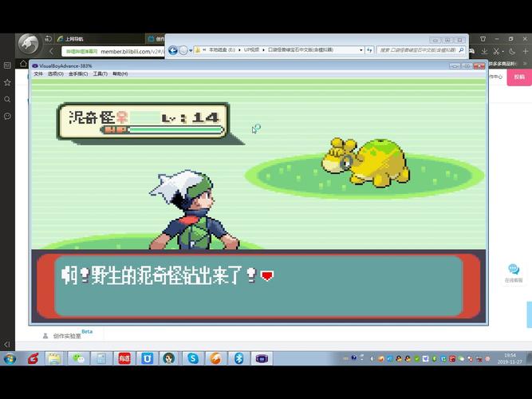Screen dimensions: 532x399
Task: Open dropdown next to scissors icon
Action: click(x=502, y=52)
